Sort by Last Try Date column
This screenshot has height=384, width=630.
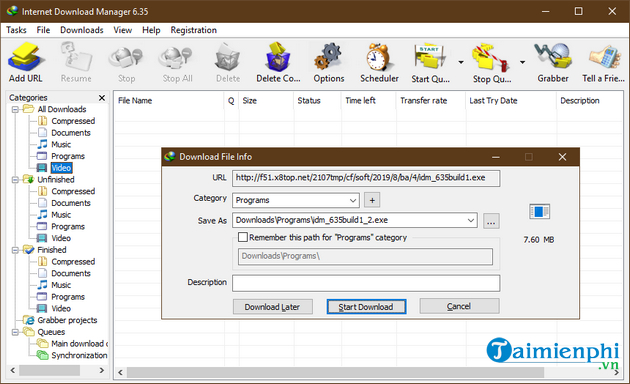[x=511, y=101]
